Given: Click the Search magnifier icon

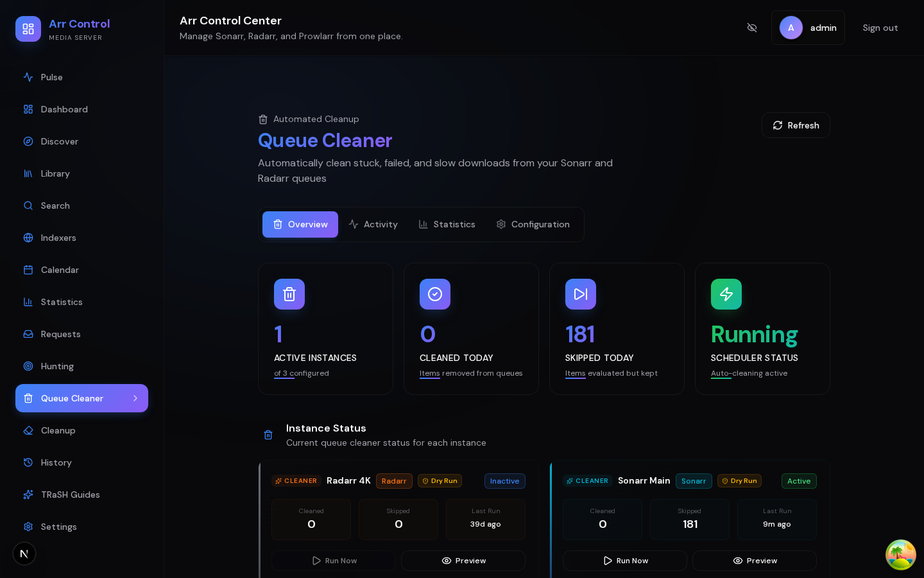Looking at the screenshot, I should click(x=28, y=206).
